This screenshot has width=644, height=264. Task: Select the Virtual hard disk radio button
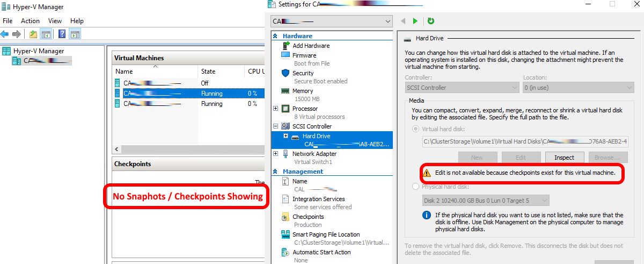coord(415,129)
